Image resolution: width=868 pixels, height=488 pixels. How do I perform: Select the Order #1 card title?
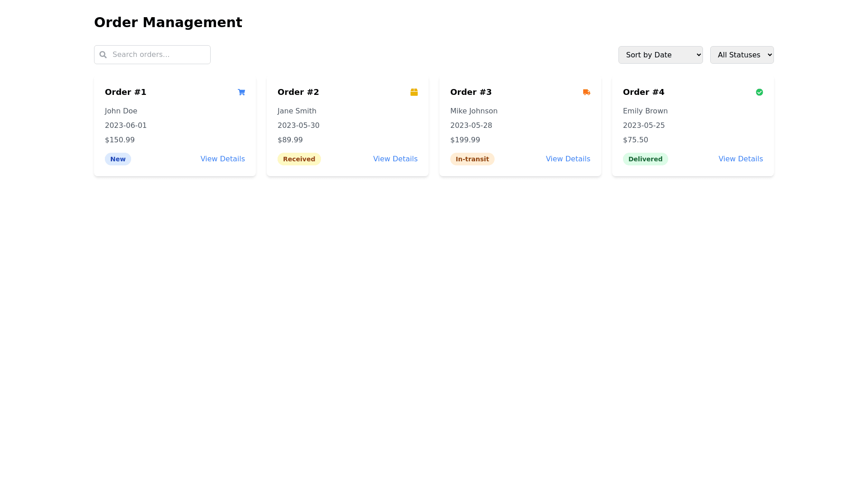tap(126, 92)
